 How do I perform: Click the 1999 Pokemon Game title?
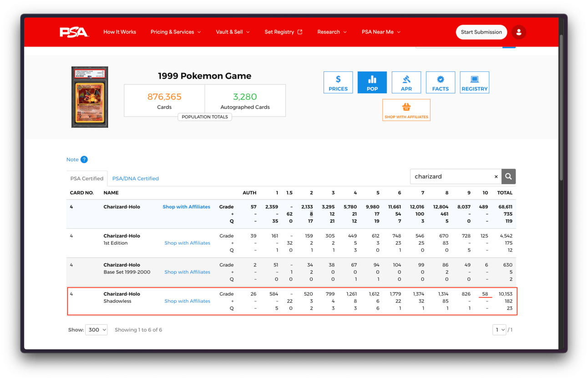(205, 76)
